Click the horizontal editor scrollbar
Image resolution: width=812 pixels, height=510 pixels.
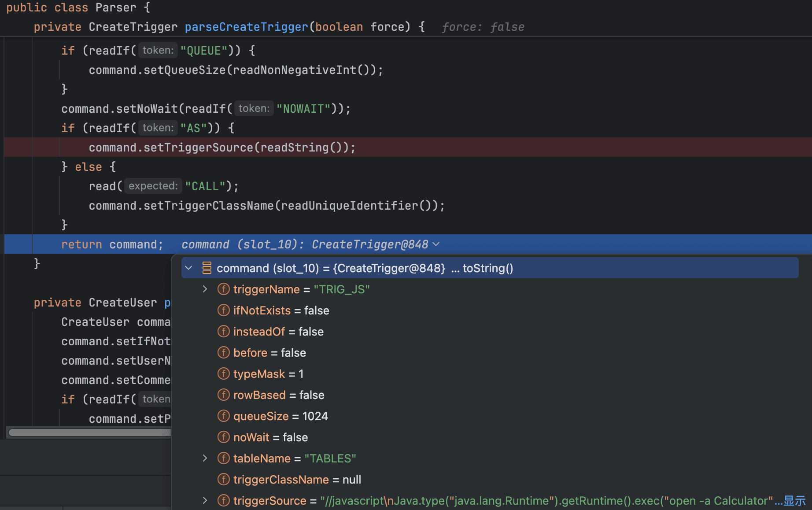[x=89, y=432]
